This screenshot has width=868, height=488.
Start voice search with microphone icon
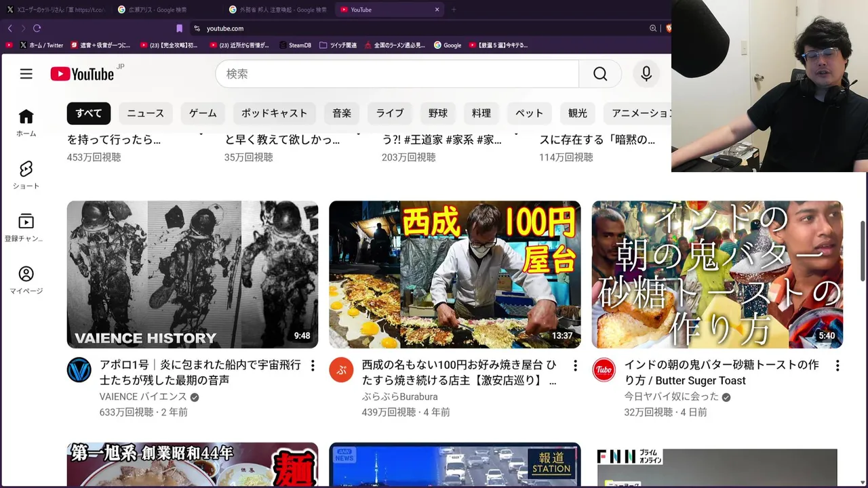[646, 74]
